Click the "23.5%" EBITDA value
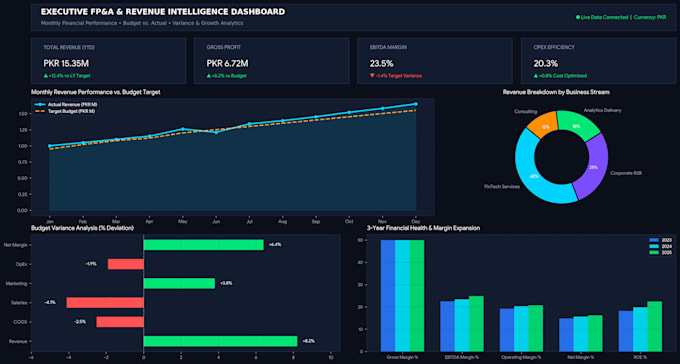The width and height of the screenshot is (680, 364). 382,63
